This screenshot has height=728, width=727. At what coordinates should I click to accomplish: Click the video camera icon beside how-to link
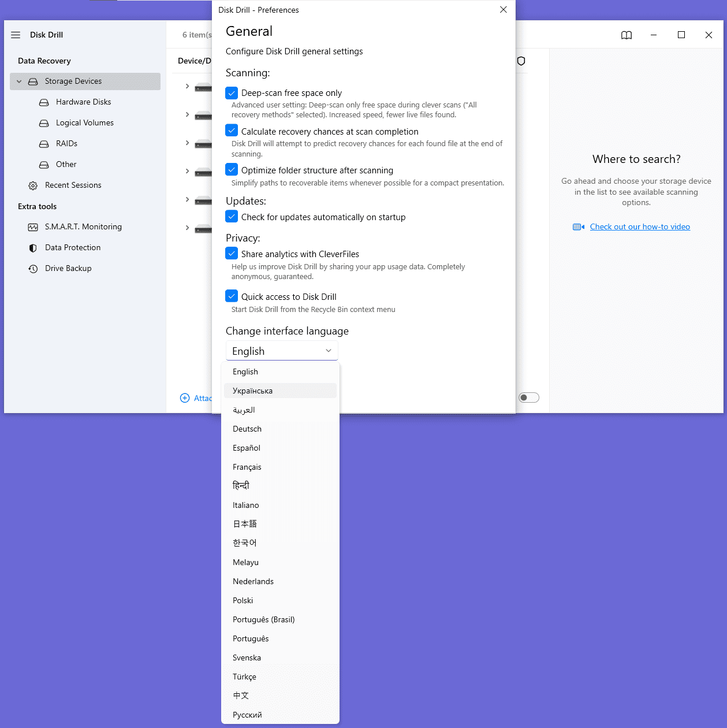coord(579,227)
